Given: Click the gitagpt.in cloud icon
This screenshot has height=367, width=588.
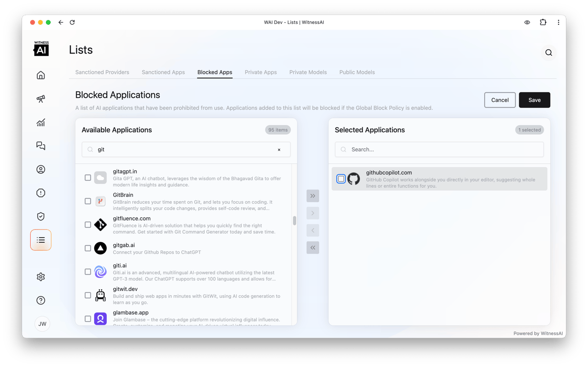Looking at the screenshot, I should (100, 178).
